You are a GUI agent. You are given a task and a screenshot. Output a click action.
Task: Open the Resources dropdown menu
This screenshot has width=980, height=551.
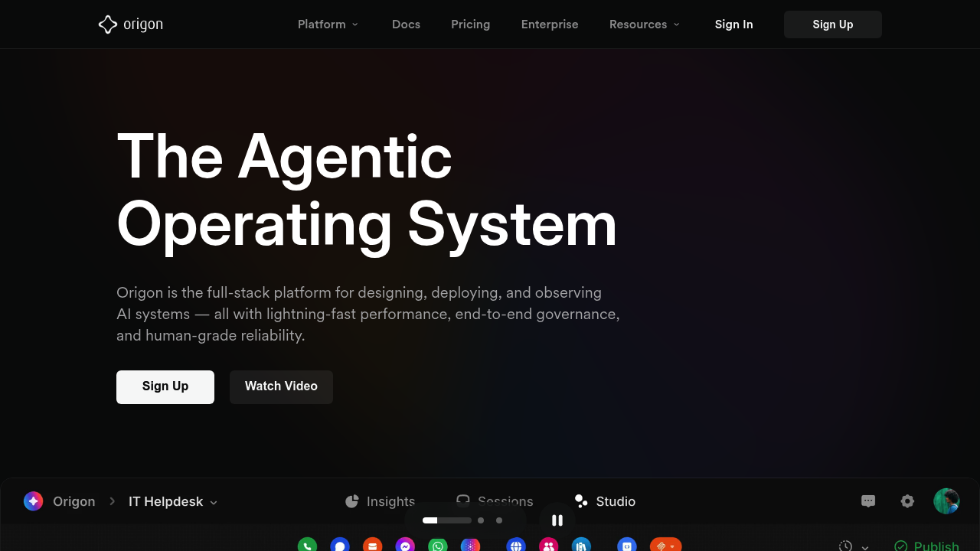(644, 24)
